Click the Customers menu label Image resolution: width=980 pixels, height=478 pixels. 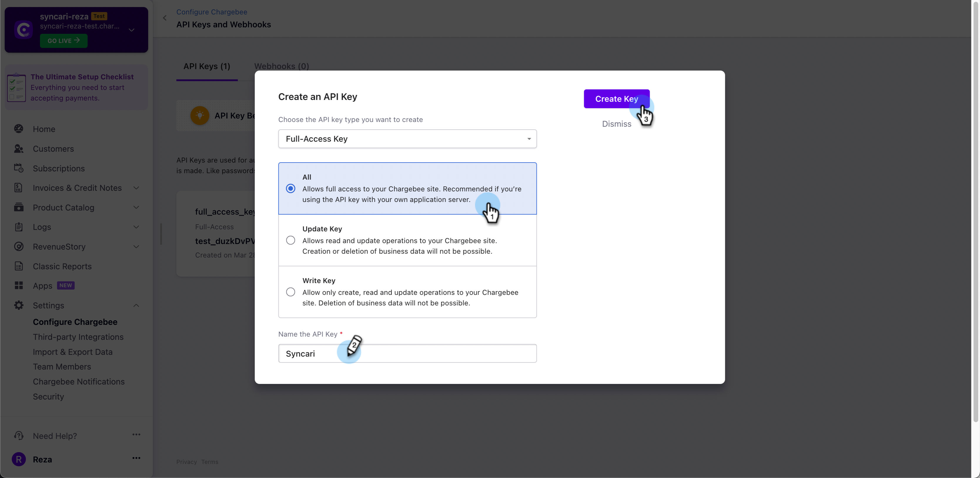pyautogui.click(x=53, y=149)
